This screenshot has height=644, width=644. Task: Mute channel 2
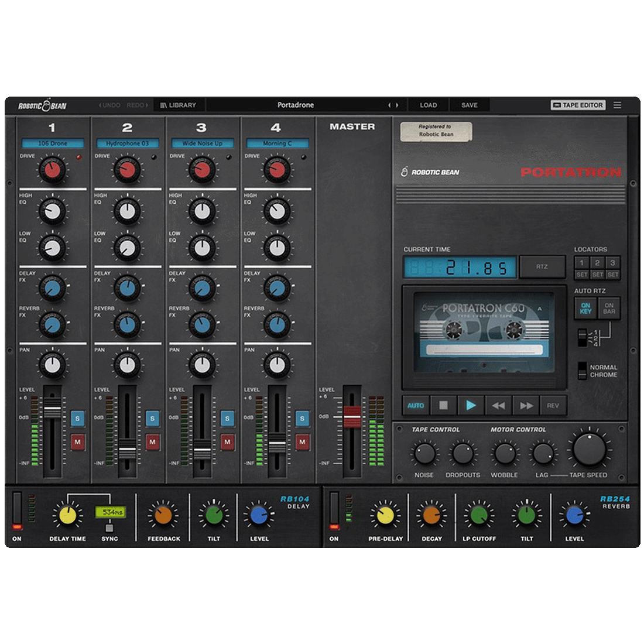(x=152, y=442)
